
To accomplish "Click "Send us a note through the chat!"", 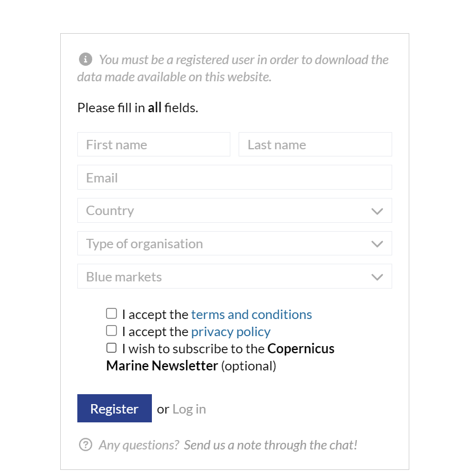I will click(x=271, y=445).
